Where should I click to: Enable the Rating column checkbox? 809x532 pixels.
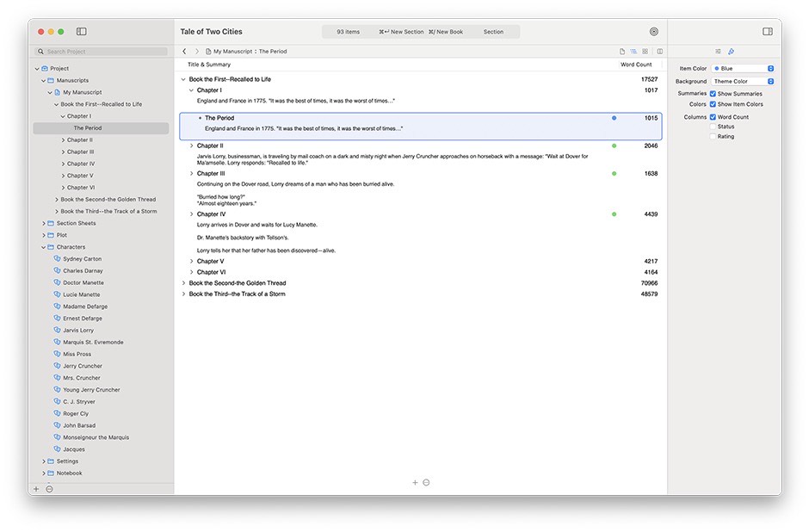[713, 136]
